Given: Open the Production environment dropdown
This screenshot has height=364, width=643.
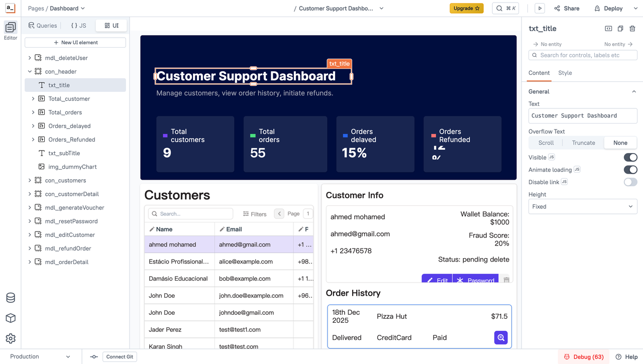Looking at the screenshot, I should 40,356.
